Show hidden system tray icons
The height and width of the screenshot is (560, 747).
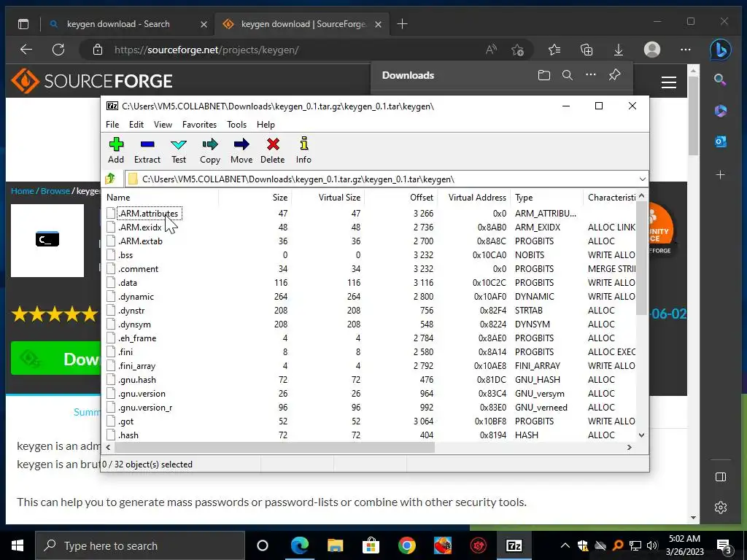[565, 545]
